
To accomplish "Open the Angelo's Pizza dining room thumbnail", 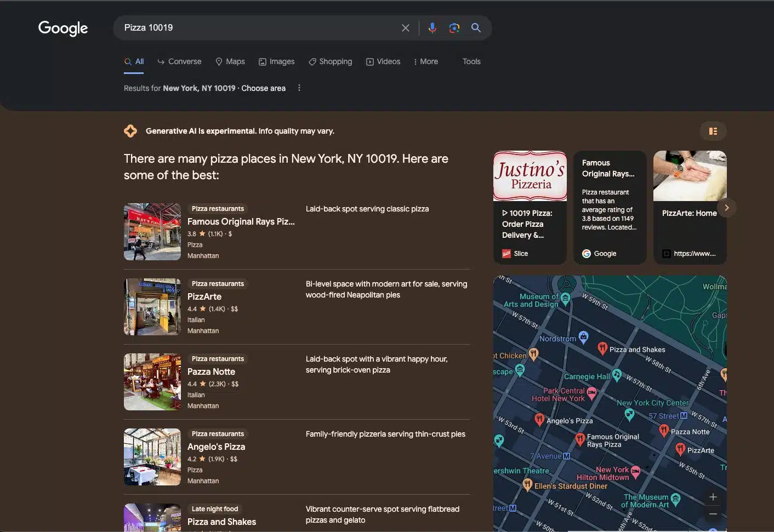I will click(152, 457).
